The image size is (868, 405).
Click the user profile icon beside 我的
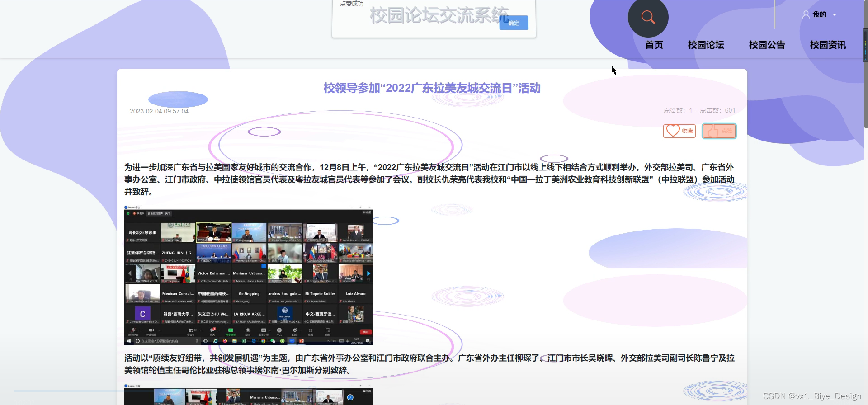[x=806, y=14]
